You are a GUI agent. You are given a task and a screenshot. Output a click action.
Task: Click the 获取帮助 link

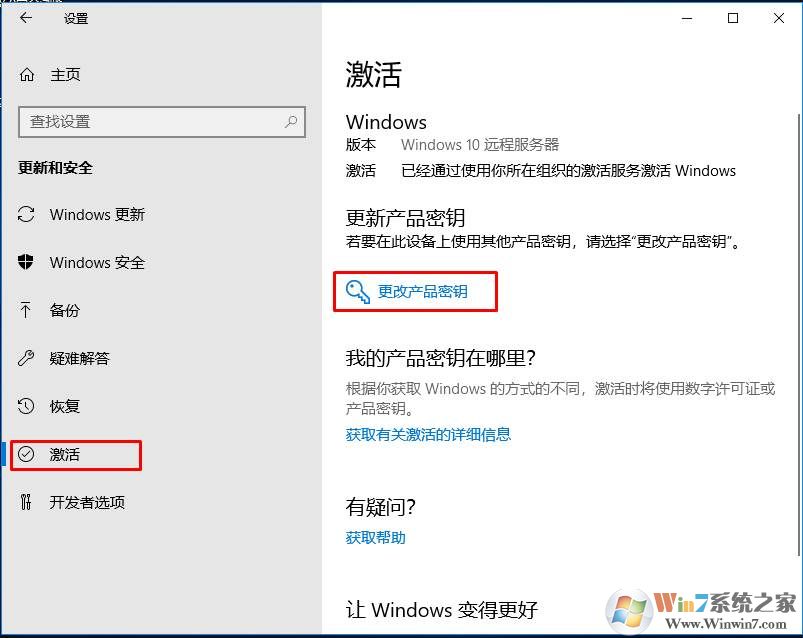375,538
